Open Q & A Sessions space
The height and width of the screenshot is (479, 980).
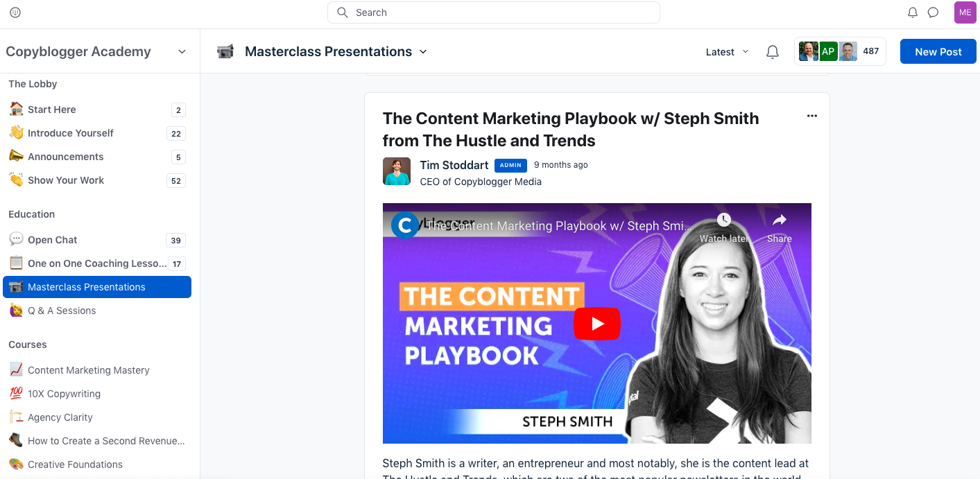pos(97,311)
